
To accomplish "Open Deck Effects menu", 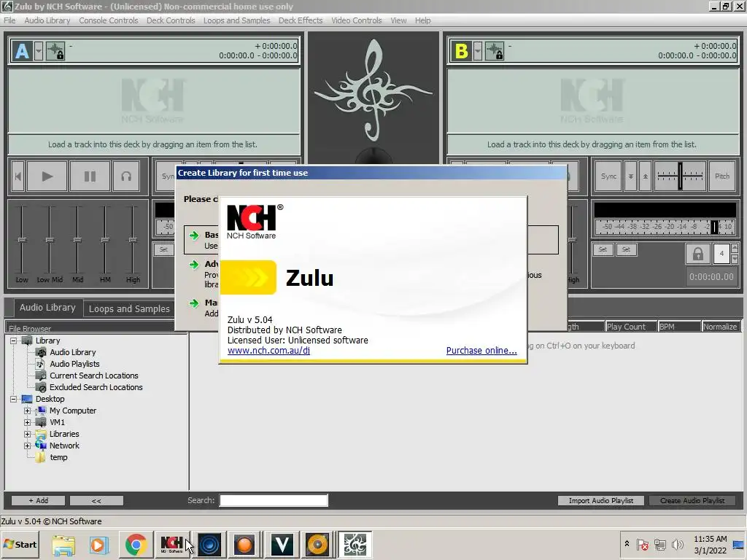I will click(x=301, y=20).
